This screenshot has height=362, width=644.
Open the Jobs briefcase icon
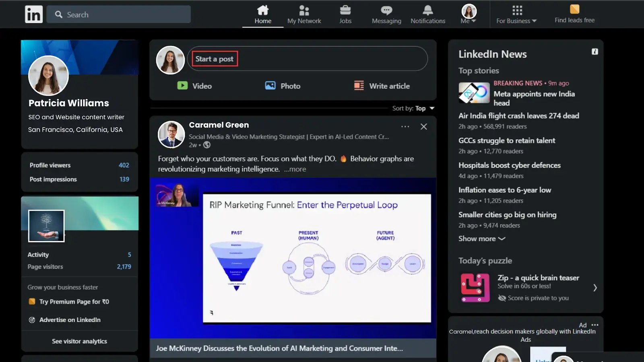pyautogui.click(x=345, y=10)
